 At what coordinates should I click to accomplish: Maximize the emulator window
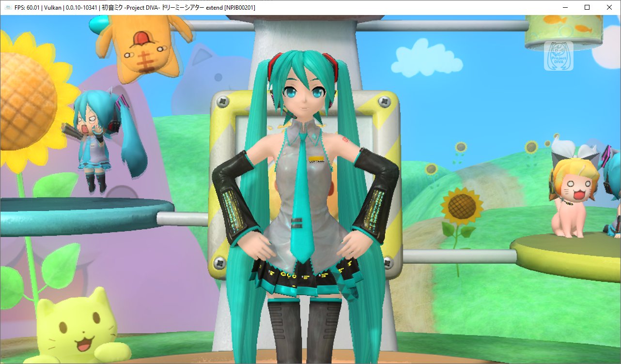coord(587,8)
